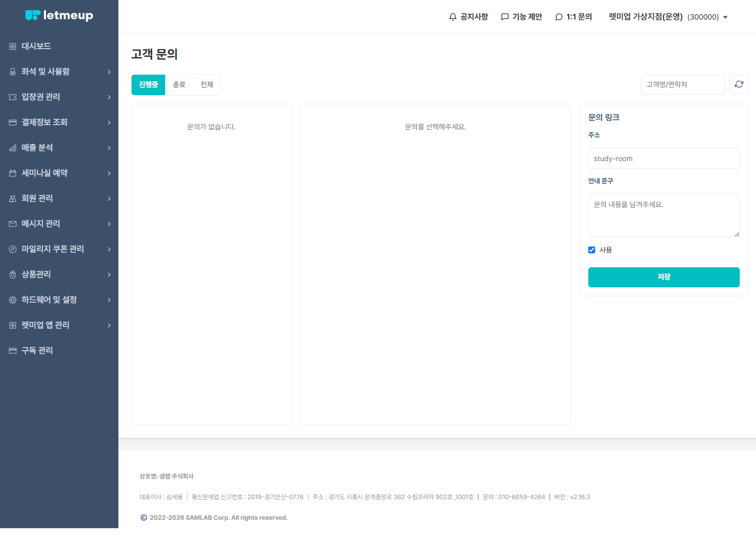Screen dimensions: 756x543
Task: Refresh the inquiry list
Action: [x=739, y=85]
